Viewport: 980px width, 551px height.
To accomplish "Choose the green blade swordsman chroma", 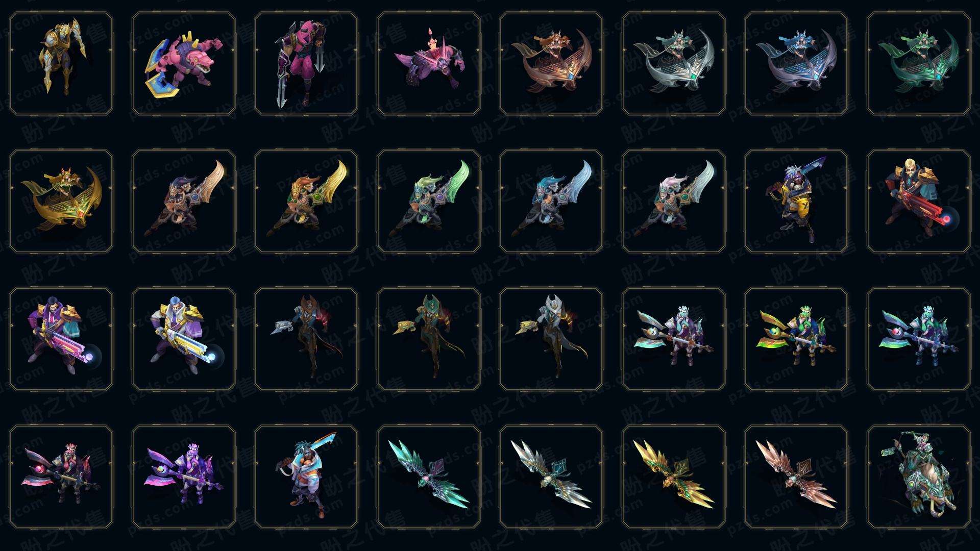I will tap(429, 201).
